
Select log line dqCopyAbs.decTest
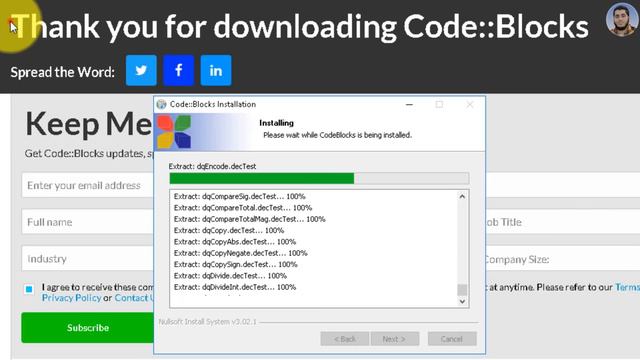[x=235, y=242]
